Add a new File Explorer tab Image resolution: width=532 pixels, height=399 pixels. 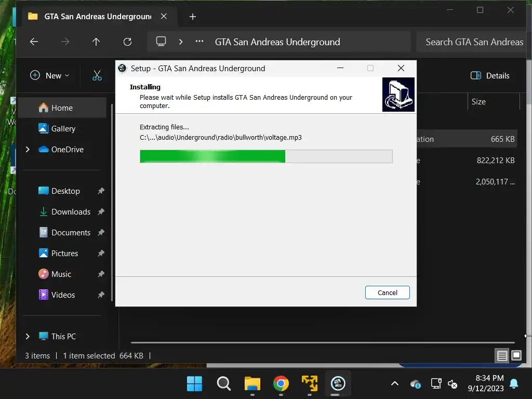[192, 17]
